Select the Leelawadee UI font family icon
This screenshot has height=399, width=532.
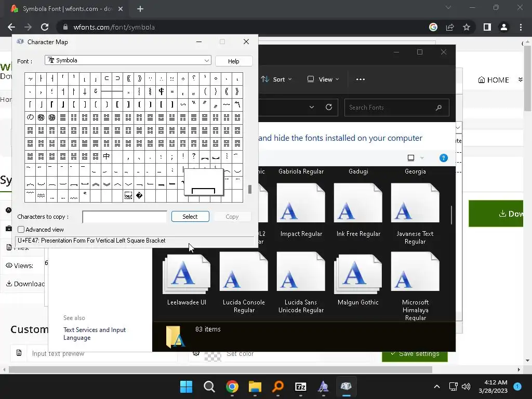187,273
